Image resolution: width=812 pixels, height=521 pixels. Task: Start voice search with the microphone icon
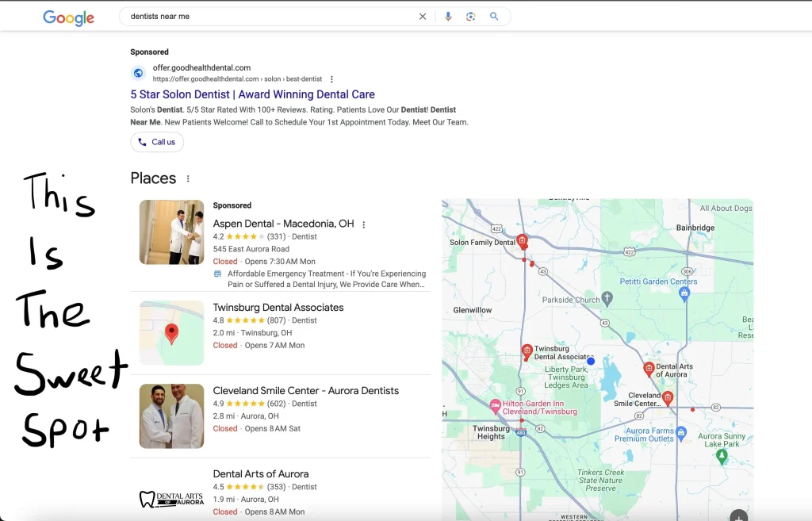448,17
